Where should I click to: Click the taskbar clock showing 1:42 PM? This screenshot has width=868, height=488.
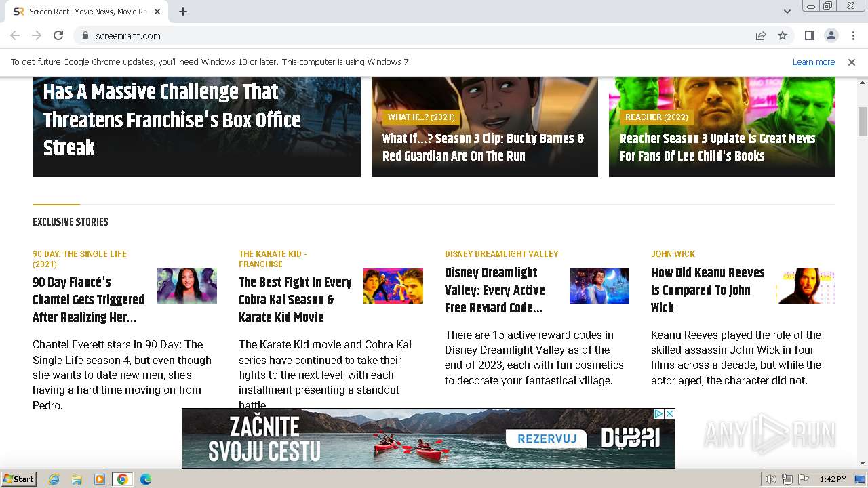833,479
